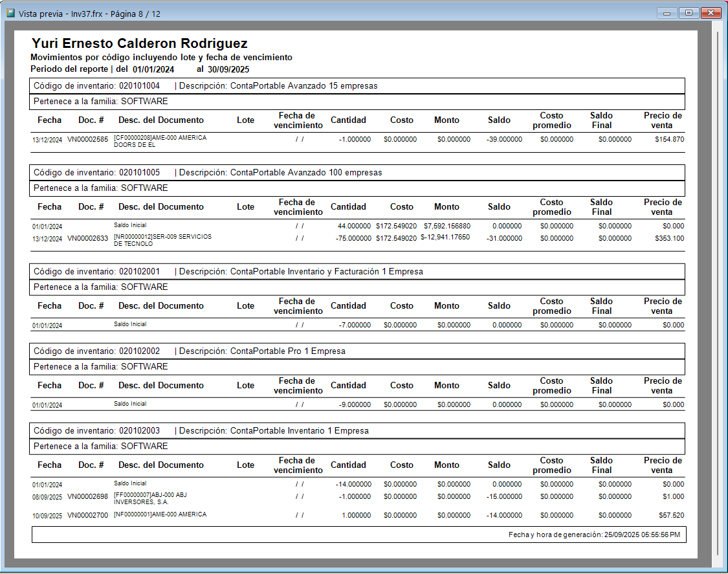728x574 pixels.
Task: Click description 'ContaPortable Avanzado 100 empresas'
Action: tap(306, 173)
